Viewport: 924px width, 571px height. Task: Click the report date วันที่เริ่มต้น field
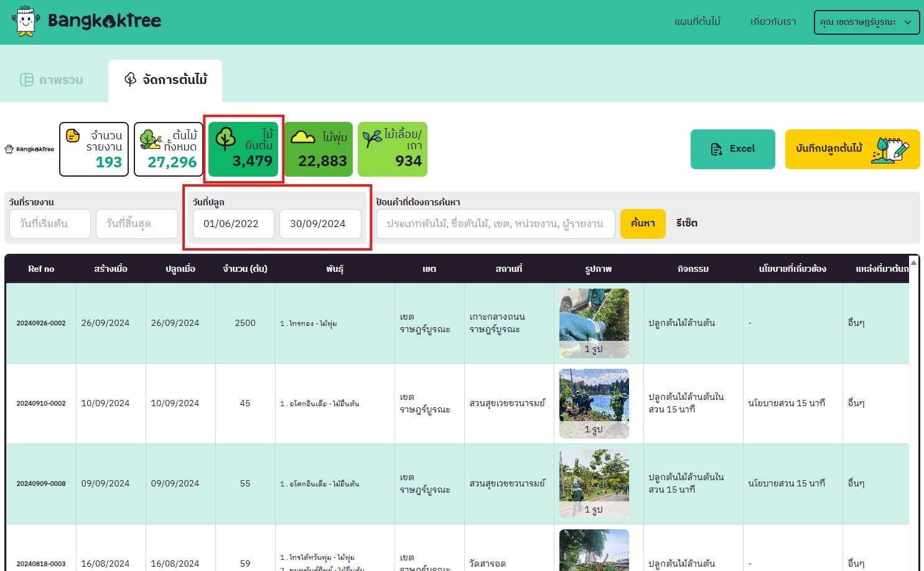pos(50,224)
